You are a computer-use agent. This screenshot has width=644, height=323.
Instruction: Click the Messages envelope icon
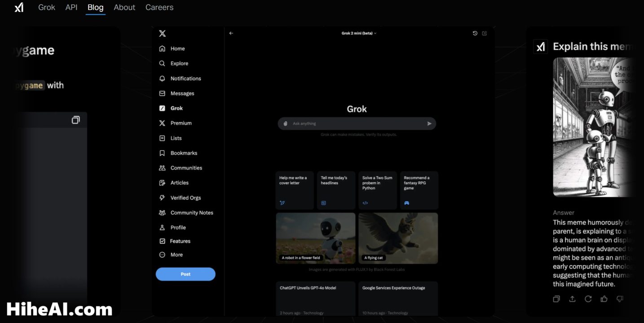162,93
